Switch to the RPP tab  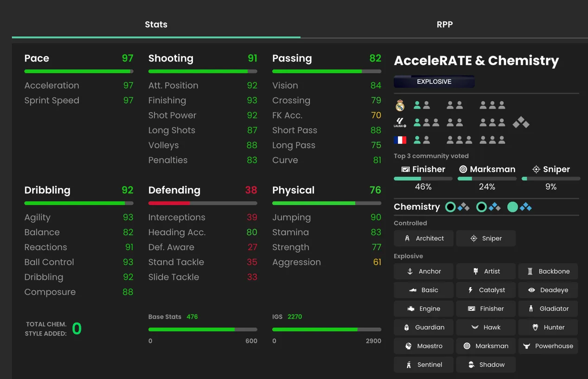(x=444, y=25)
